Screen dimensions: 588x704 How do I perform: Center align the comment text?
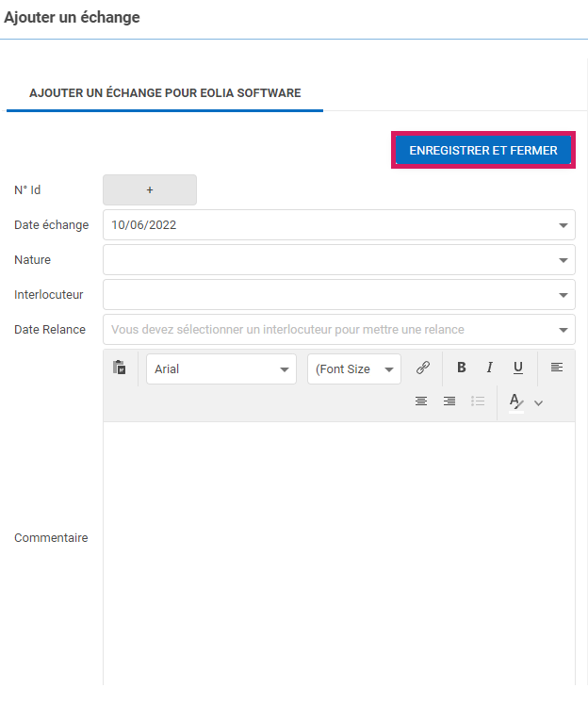coord(421,401)
